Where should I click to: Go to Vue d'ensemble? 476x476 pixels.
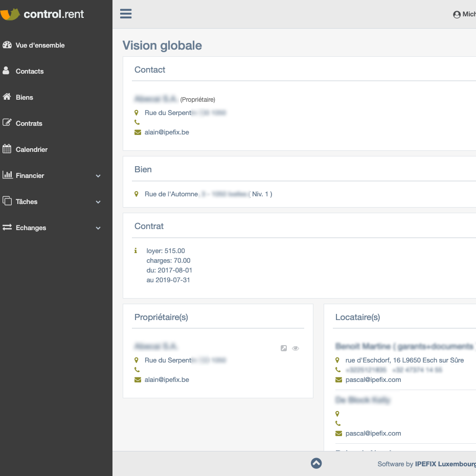[x=40, y=45]
